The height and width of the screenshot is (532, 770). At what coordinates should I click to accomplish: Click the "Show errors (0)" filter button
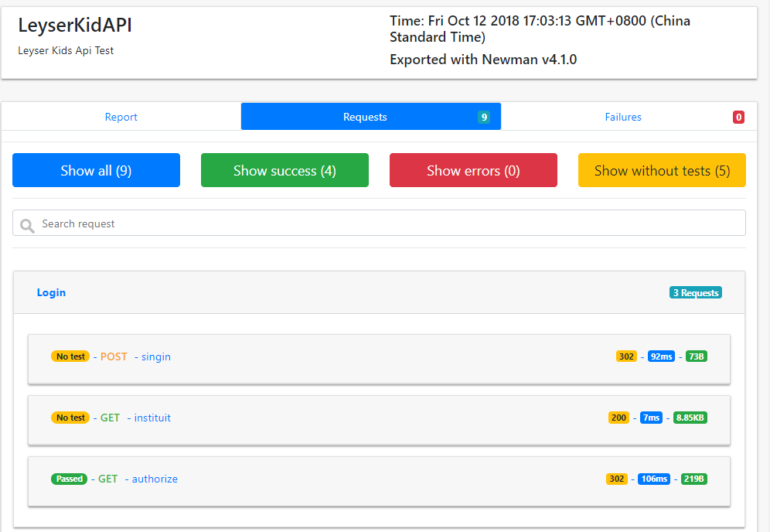click(x=473, y=170)
